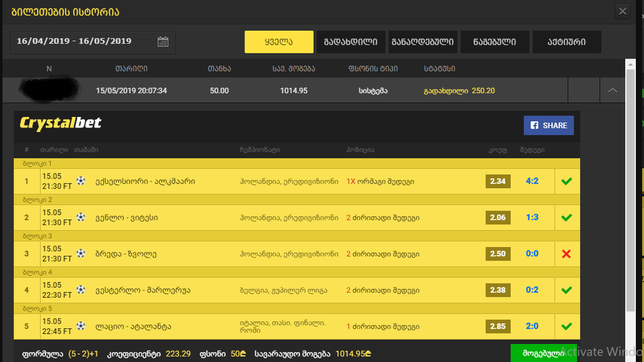Click the ვესტერლო - შარლერუა match name
This screenshot has width=644, height=362.
(143, 290)
